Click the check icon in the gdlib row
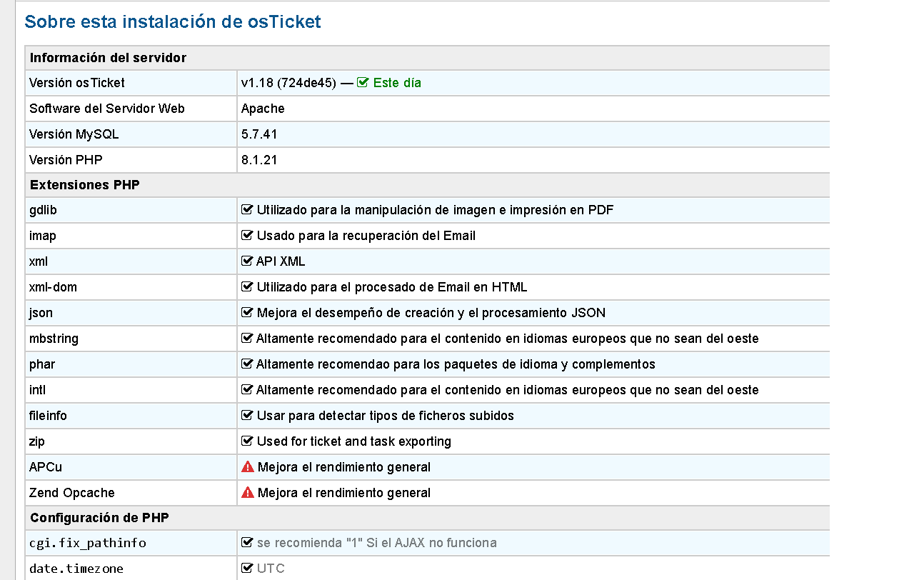 point(248,210)
